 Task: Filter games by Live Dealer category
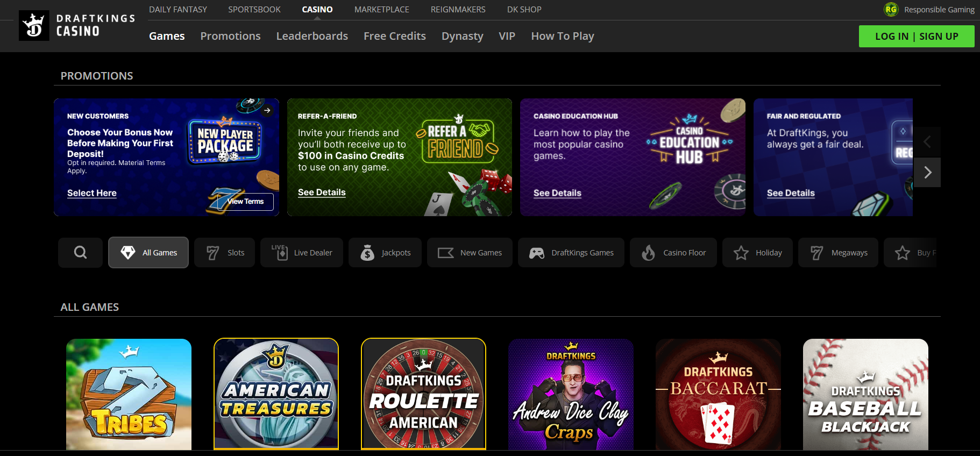[302, 252]
